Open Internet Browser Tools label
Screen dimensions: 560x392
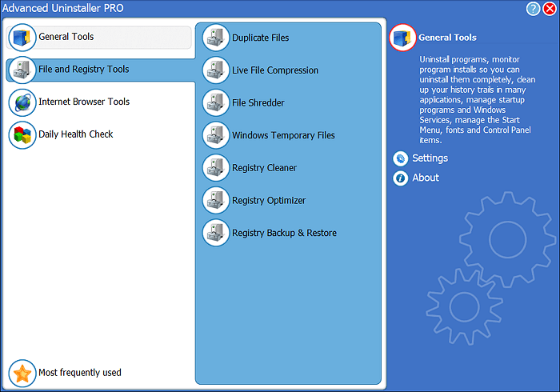(x=84, y=102)
